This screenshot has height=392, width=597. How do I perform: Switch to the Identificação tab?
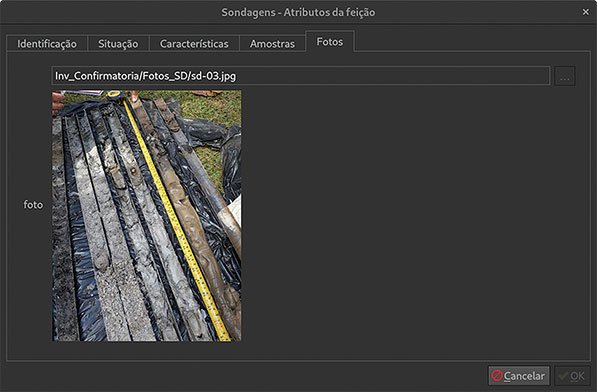point(47,44)
